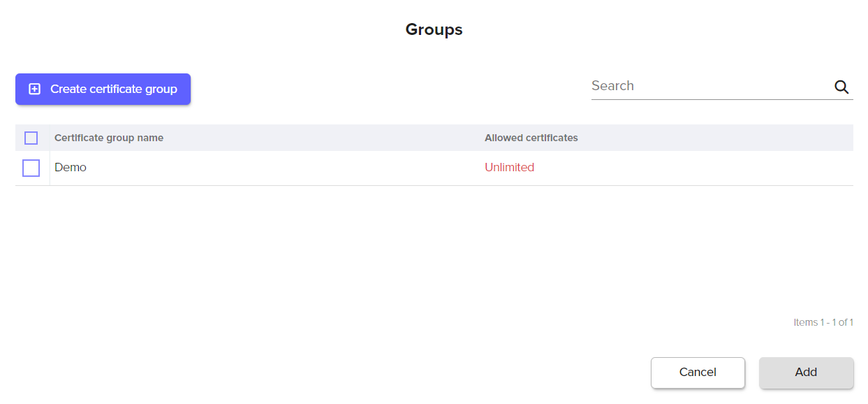Click the Groups dialog title
Screen dimensions: 868x404
434,29
